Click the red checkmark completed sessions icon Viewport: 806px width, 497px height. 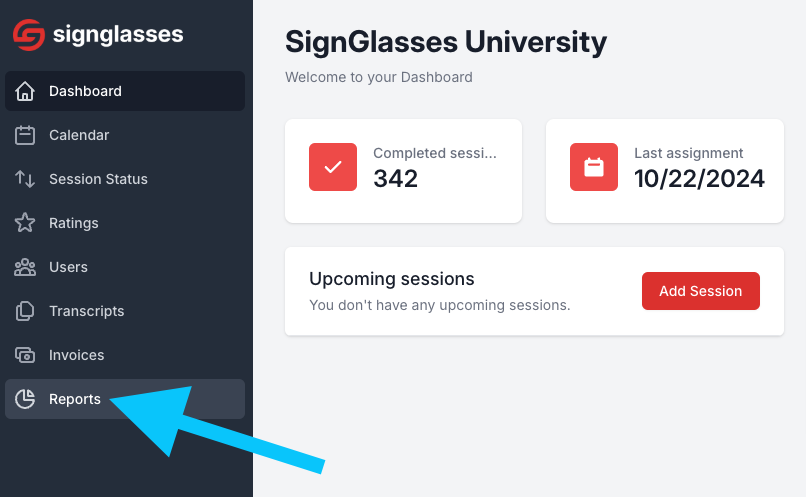click(333, 167)
